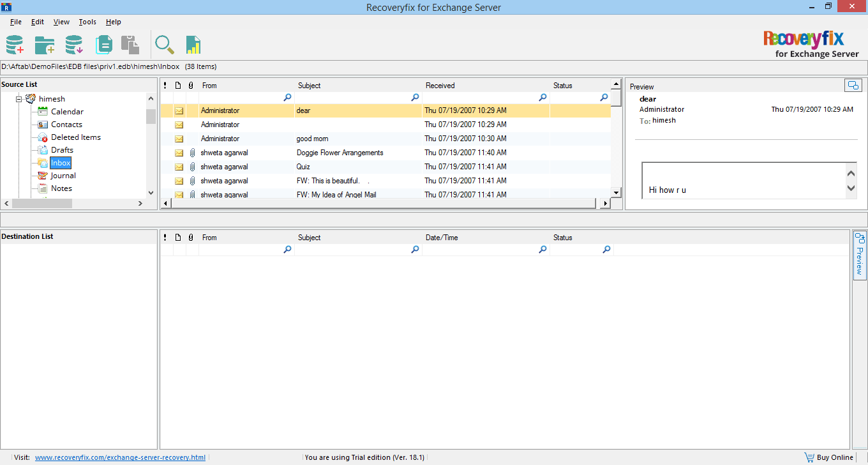The width and height of the screenshot is (868, 465).
Task: Select the Journal folder in tree
Action: coord(63,175)
